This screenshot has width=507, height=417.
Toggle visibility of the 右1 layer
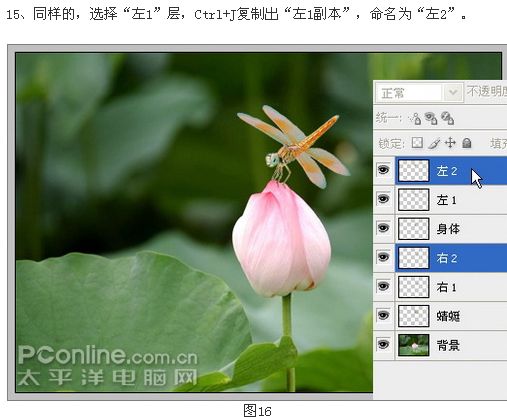[x=383, y=286]
